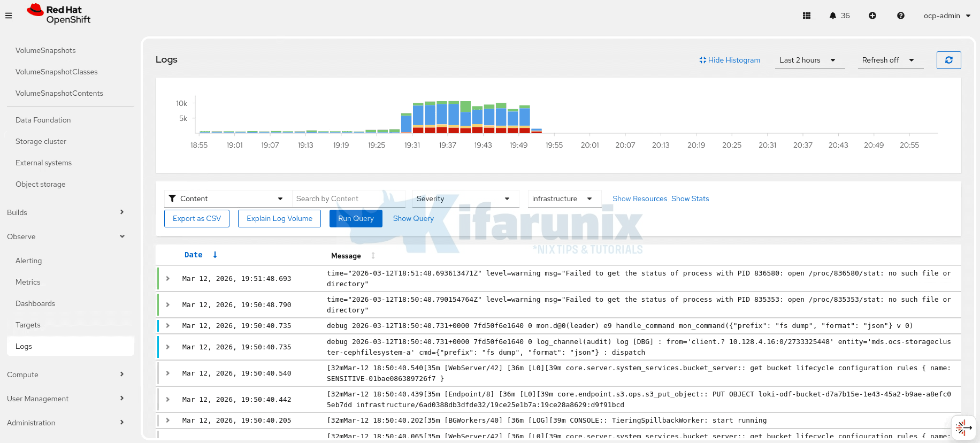This screenshot has height=443, width=980.
Task: Open the Last 2 hours time range dropdown
Action: tap(810, 60)
